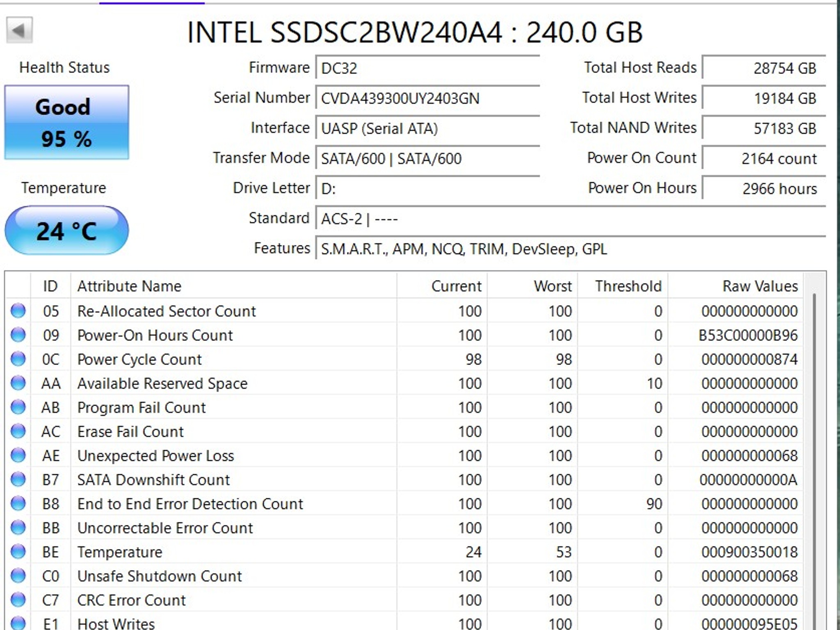Click the Attribute Name column header
The height and width of the screenshot is (630, 840).
(234, 286)
